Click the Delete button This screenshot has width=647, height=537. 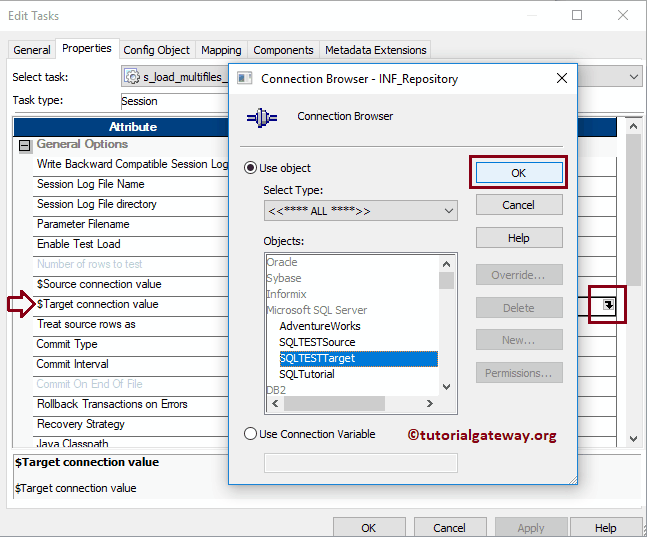[519, 308]
